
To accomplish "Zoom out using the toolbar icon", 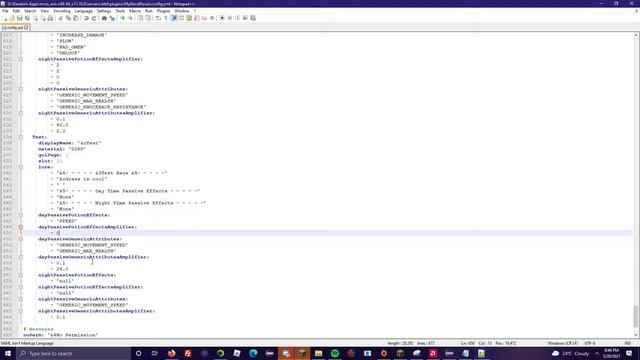I will 131,18.
